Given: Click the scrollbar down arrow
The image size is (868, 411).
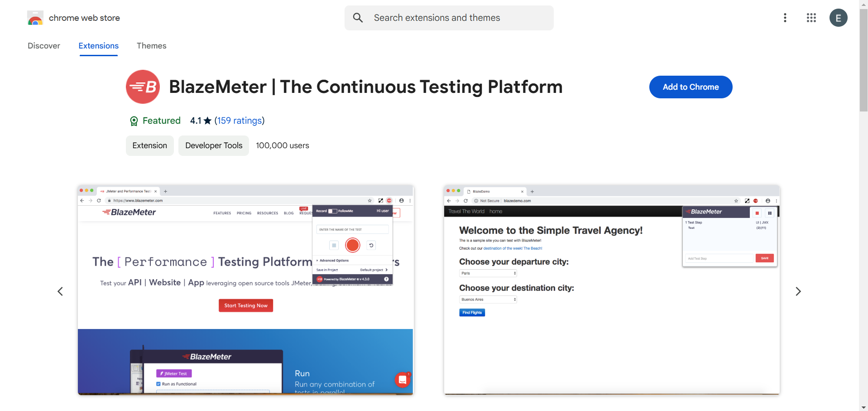Looking at the screenshot, I should (863, 407).
